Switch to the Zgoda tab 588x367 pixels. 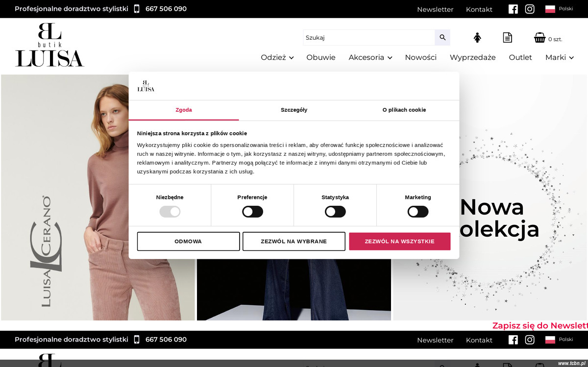coord(184,110)
